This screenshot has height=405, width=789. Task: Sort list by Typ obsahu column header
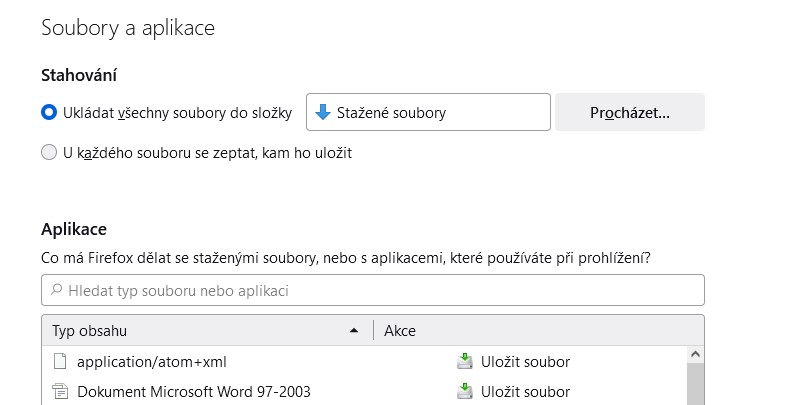[x=207, y=331]
